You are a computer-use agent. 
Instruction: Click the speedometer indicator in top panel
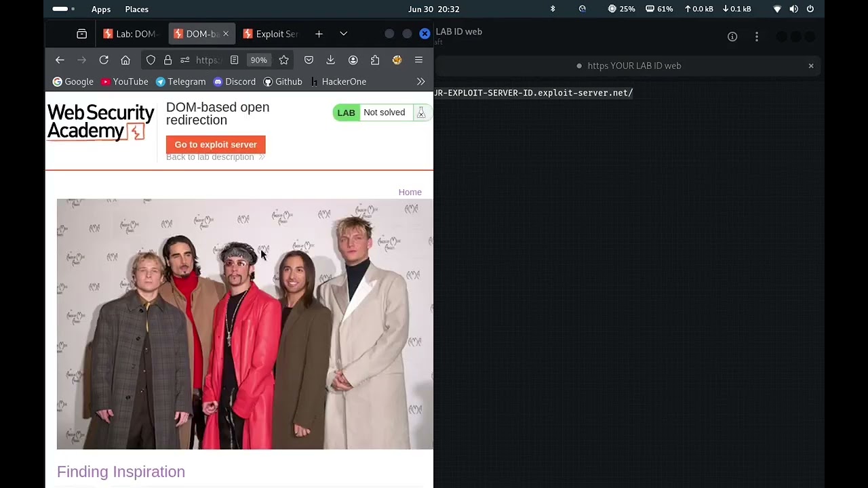582,9
